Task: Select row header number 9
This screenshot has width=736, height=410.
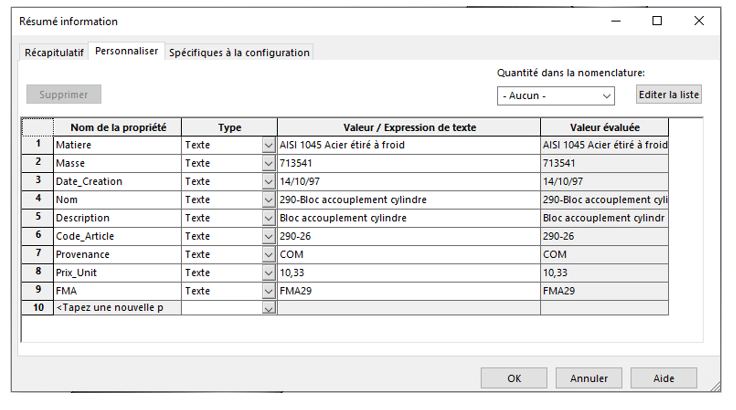Action: pos(38,291)
